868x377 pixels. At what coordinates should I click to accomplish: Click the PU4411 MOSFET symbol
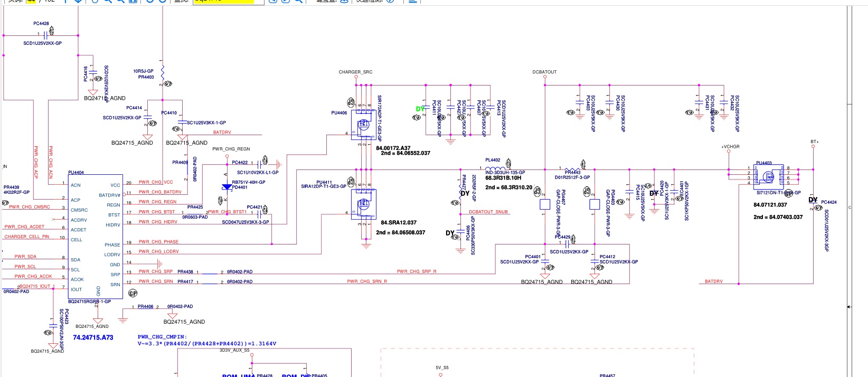pyautogui.click(x=363, y=204)
